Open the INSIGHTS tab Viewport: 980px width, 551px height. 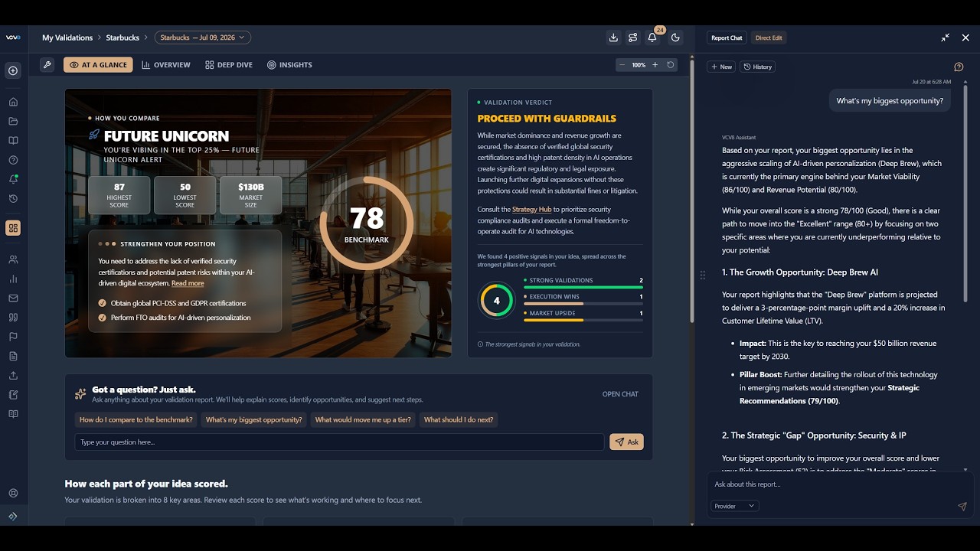click(x=289, y=65)
